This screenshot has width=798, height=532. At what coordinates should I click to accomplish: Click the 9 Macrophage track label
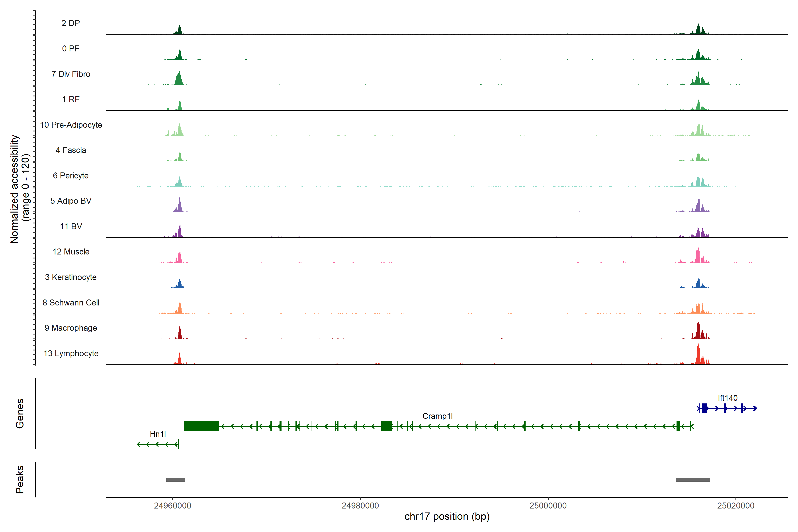(x=70, y=328)
